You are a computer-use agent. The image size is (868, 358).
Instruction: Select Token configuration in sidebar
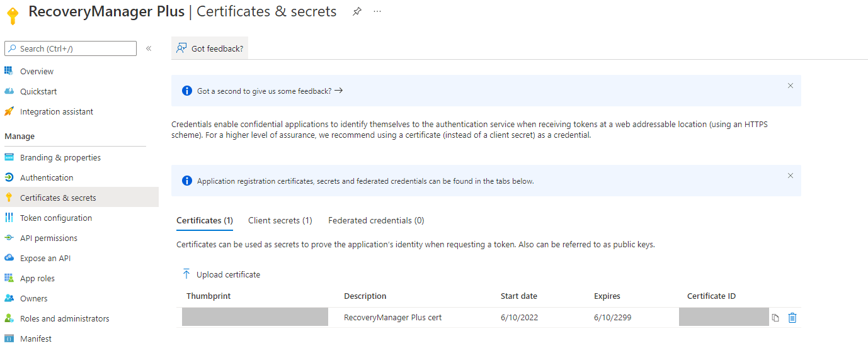click(x=56, y=218)
